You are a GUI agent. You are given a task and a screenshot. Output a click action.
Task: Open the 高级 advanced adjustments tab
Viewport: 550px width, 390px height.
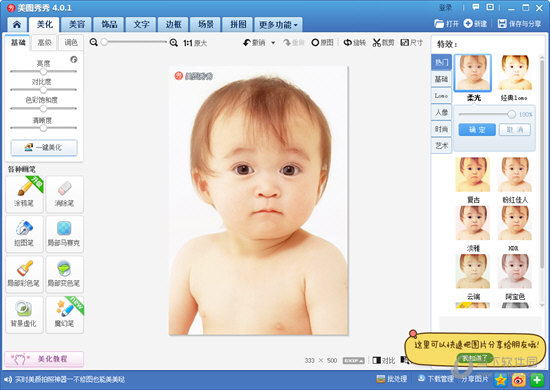(44, 42)
